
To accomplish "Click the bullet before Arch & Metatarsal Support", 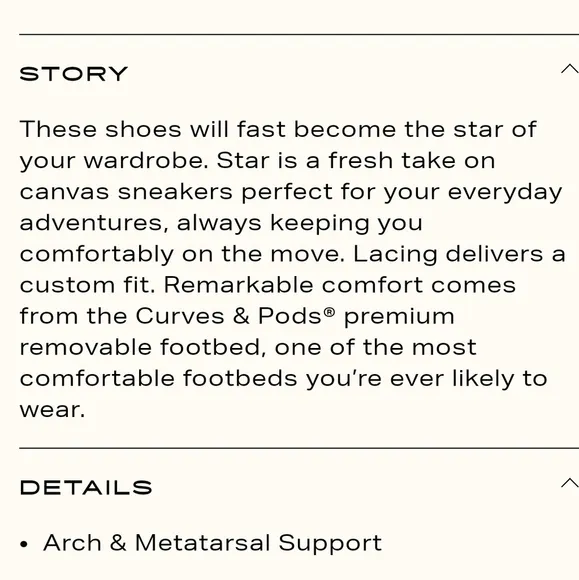I will pos(24,544).
